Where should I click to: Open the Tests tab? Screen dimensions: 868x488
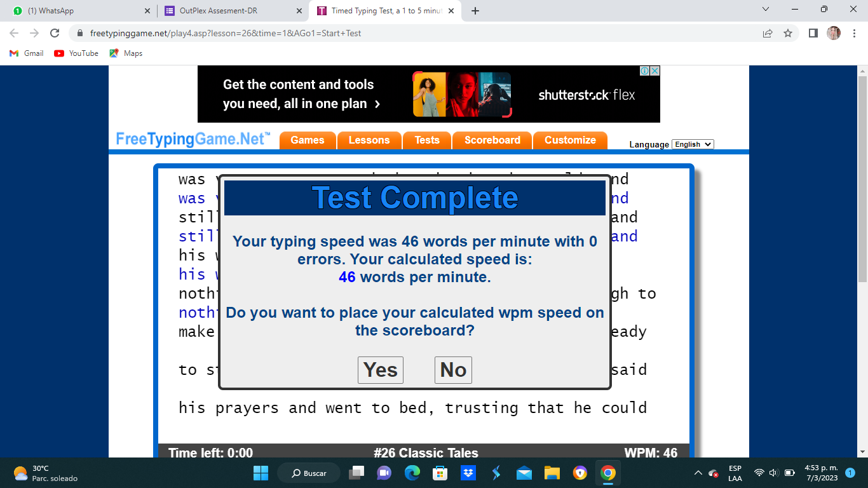[427, 140]
